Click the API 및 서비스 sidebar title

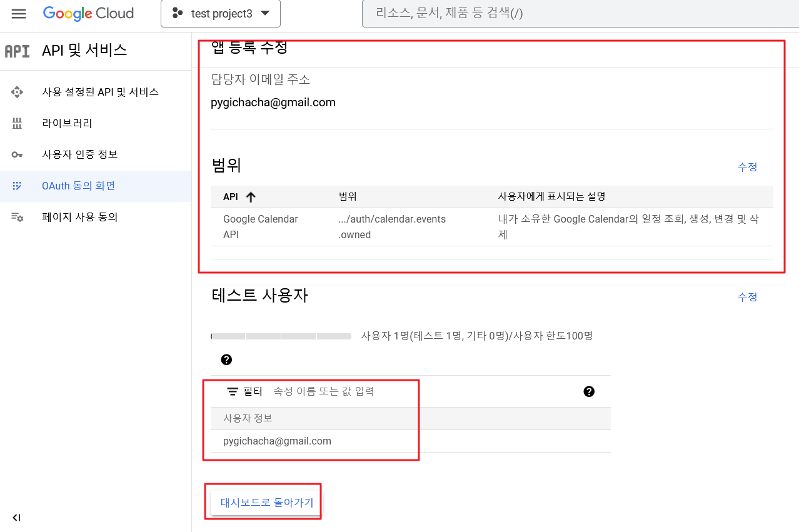click(84, 51)
